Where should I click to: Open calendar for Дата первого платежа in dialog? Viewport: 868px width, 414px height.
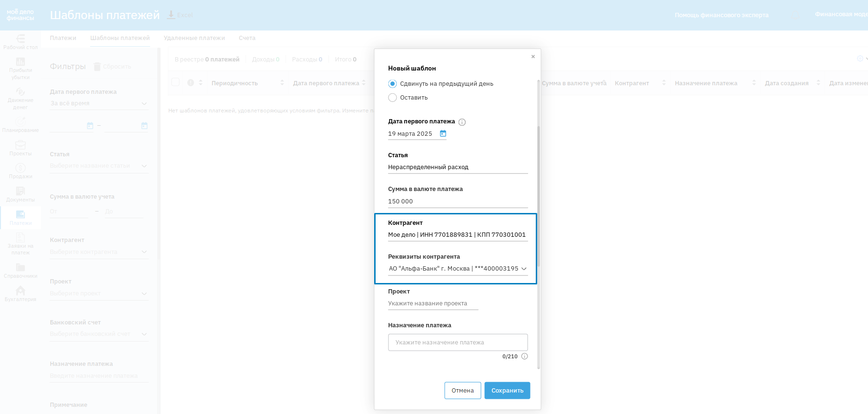pyautogui.click(x=443, y=133)
